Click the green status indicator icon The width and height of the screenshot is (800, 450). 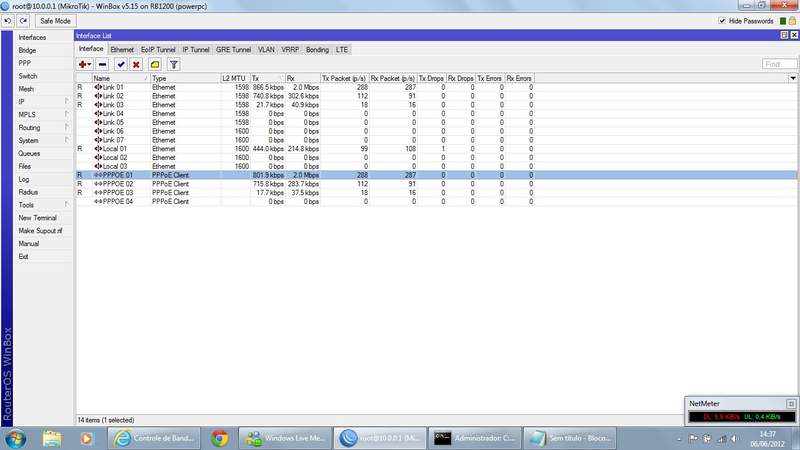click(783, 21)
